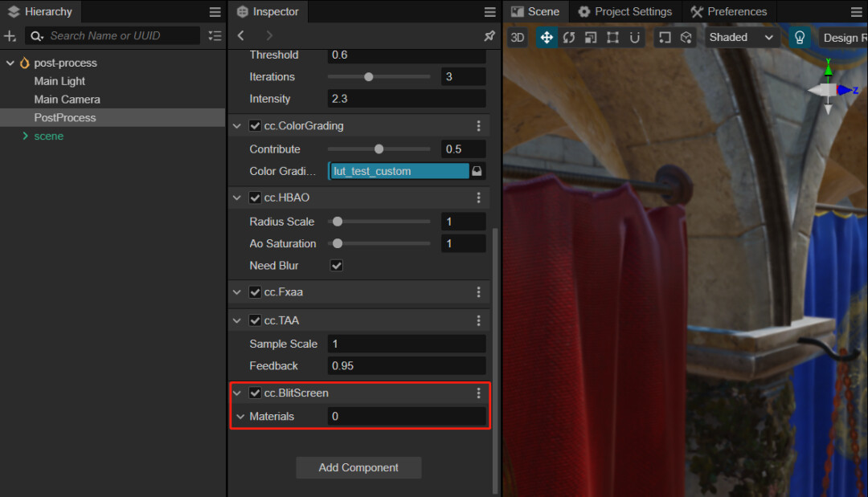Image resolution: width=868 pixels, height=497 pixels.
Task: Click the Contribute slider handle
Action: coord(379,149)
